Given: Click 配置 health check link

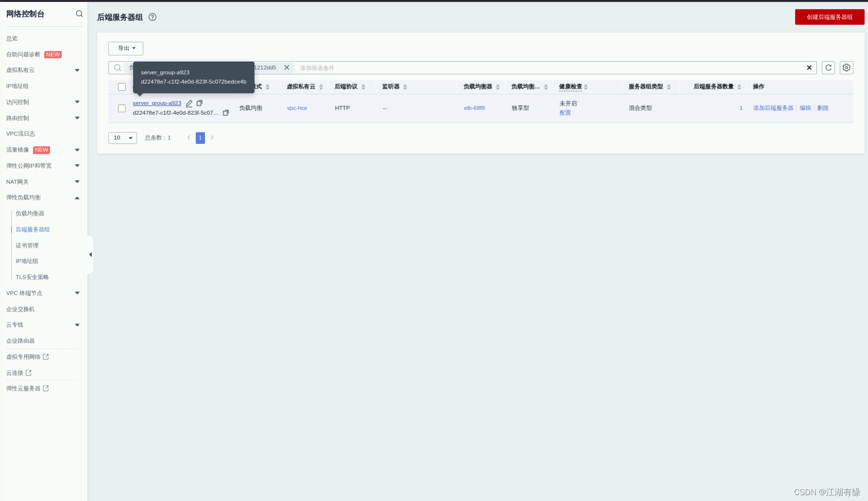Looking at the screenshot, I should click(x=565, y=113).
